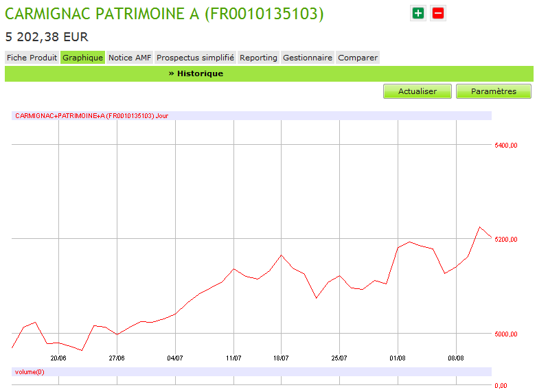Click the 27/06 date label

coord(117,358)
